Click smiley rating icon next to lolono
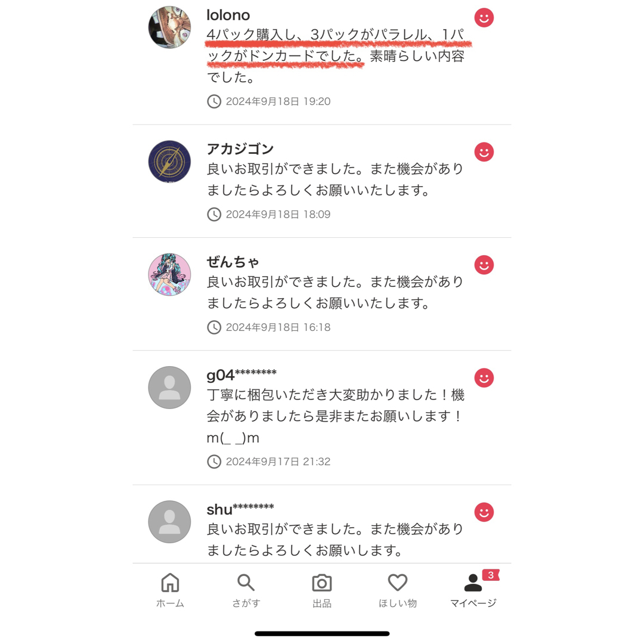 point(484,18)
